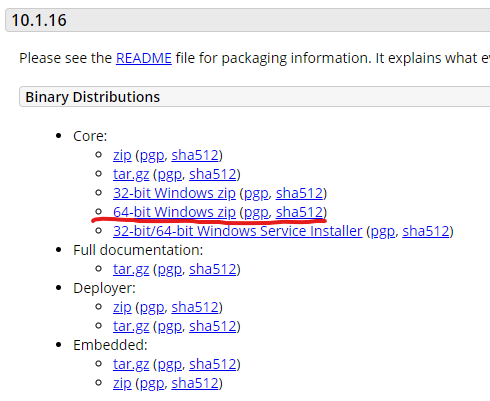Open Core tar.gz sha512 checksum
This screenshot has width=490, height=401.
213,174
